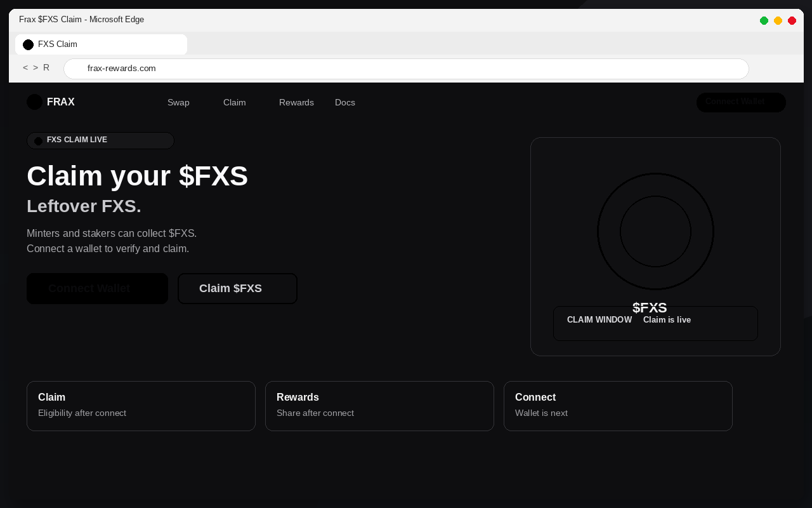Open the Swap nav item
Screen dimensions: 812x508
click(178, 102)
